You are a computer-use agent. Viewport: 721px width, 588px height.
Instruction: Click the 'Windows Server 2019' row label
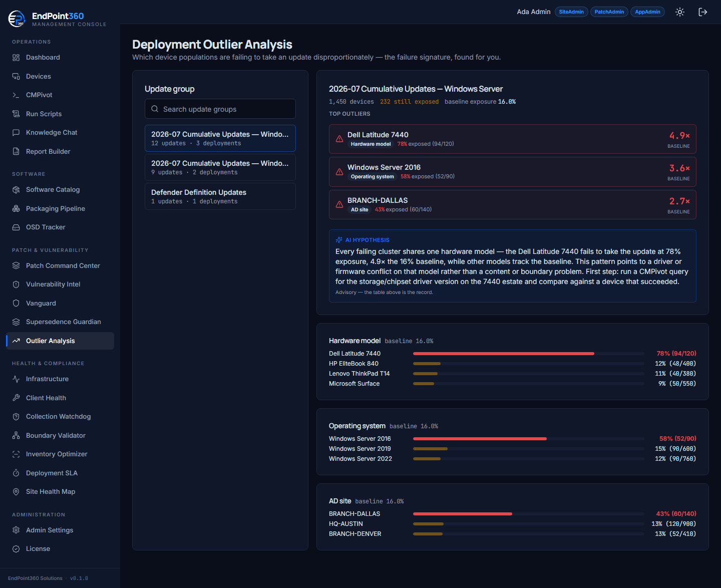(x=359, y=449)
